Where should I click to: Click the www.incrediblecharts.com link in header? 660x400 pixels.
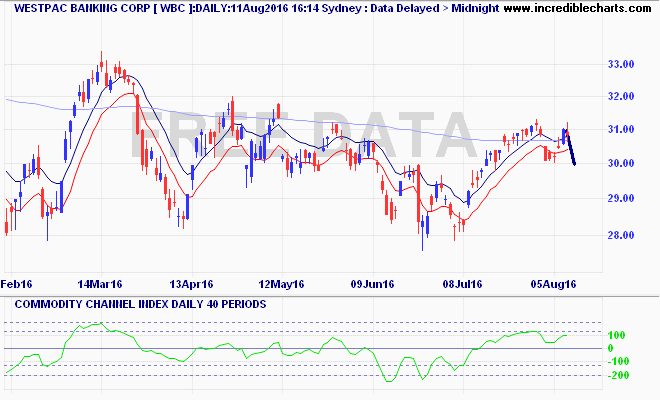pyautogui.click(x=566, y=8)
